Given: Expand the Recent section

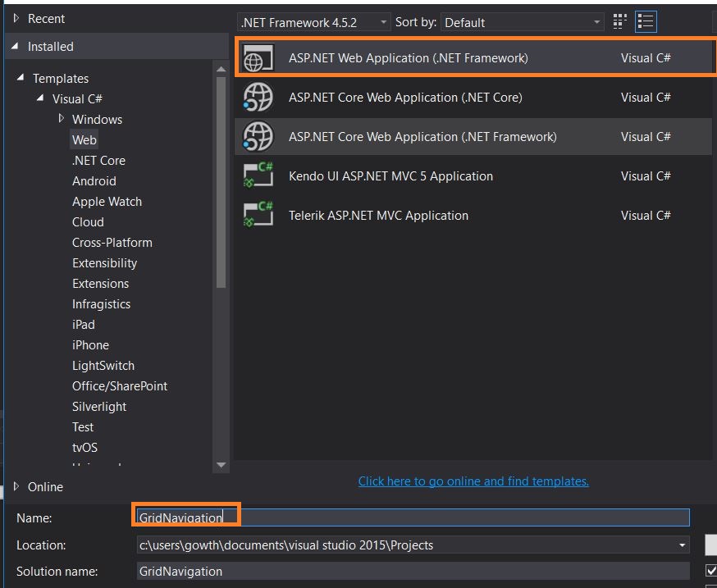Looking at the screenshot, I should 16,18.
